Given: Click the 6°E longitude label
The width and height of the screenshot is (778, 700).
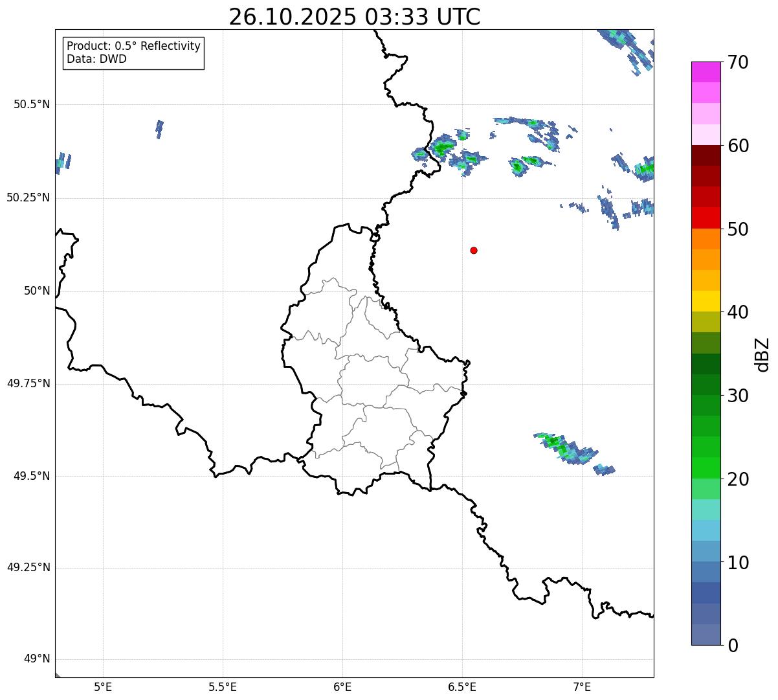Looking at the screenshot, I should (342, 687).
